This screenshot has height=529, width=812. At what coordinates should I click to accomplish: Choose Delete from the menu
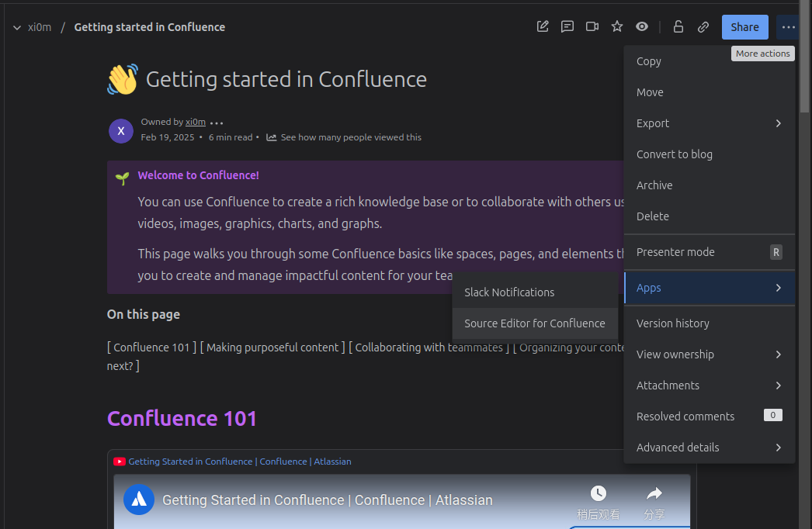pos(709,216)
